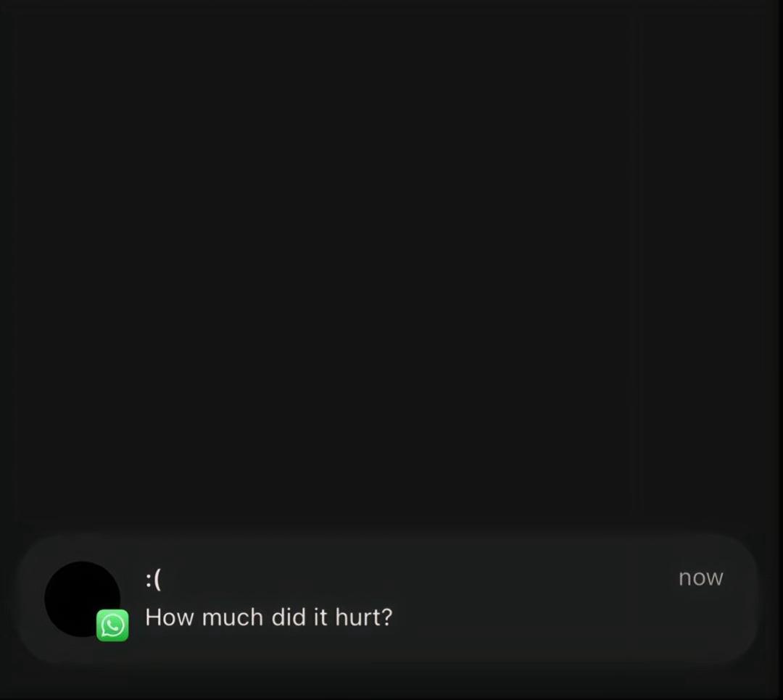
Task: Click the phone handset inside the WhatsApp logo
Action: coord(112,625)
